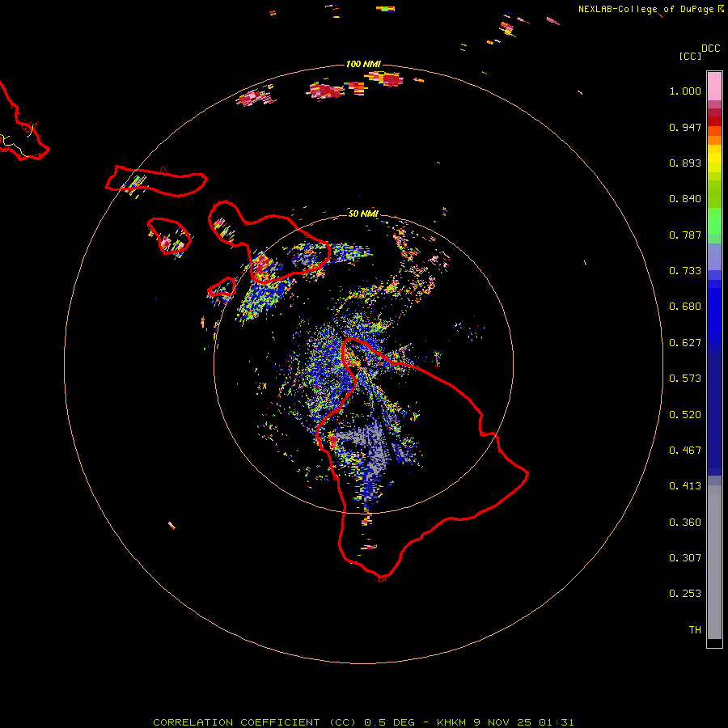Select the 0.360 legend label
The image size is (728, 728).
click(685, 523)
